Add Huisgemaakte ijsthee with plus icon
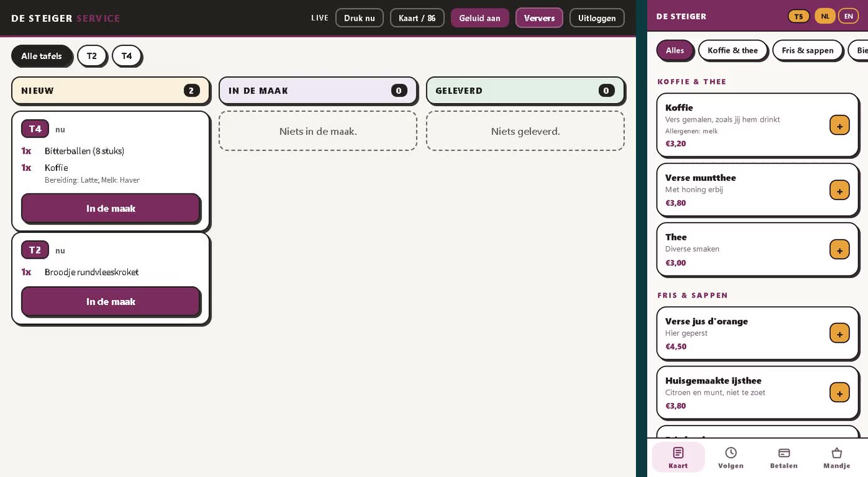Image resolution: width=868 pixels, height=477 pixels. coord(839,392)
